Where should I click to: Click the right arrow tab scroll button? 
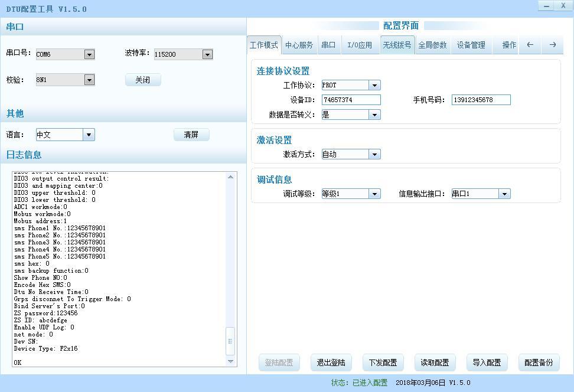pyautogui.click(x=552, y=45)
